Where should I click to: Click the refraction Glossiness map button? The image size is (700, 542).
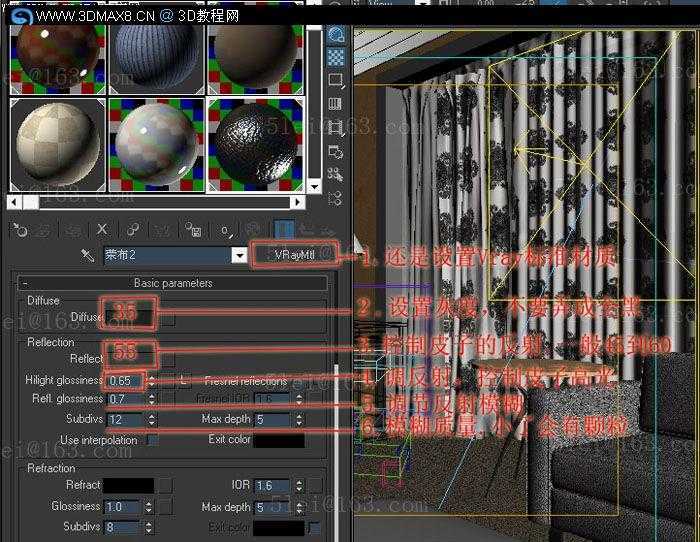click(166, 507)
